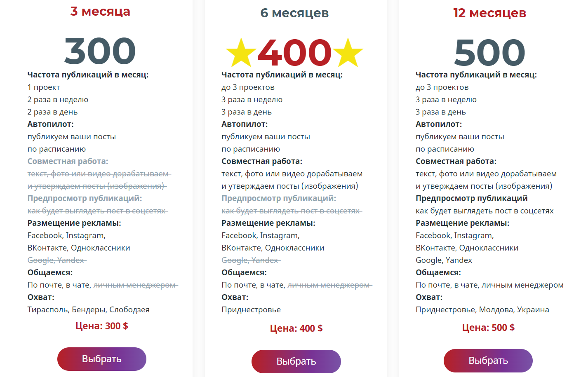Click the 6 месяцев heading
This screenshot has height=377, width=588.
click(294, 13)
